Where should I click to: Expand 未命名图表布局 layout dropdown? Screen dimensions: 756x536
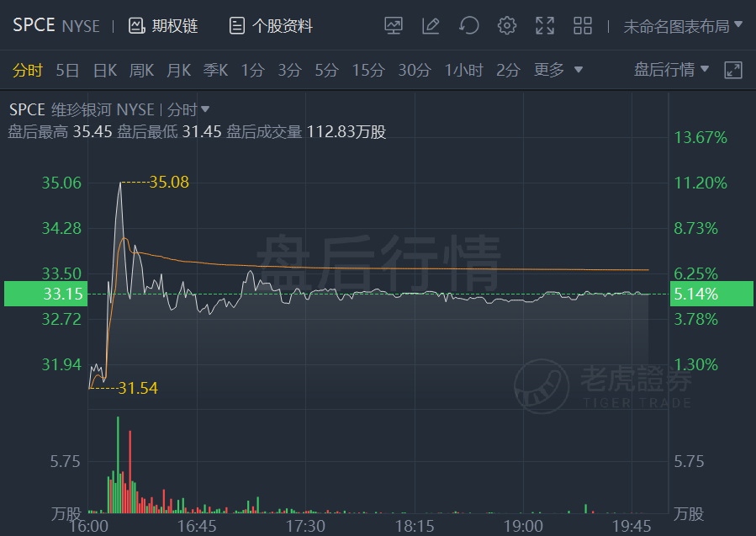point(683,27)
